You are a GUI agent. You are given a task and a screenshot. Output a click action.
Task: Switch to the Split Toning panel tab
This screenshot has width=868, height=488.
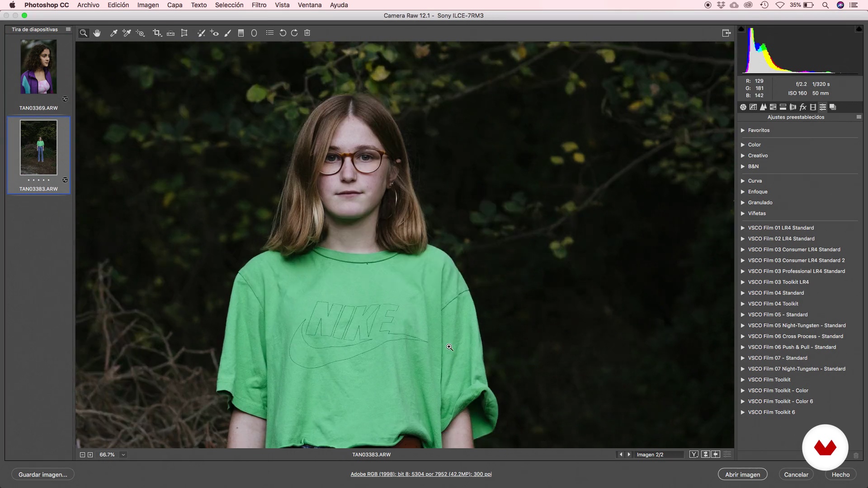(783, 107)
